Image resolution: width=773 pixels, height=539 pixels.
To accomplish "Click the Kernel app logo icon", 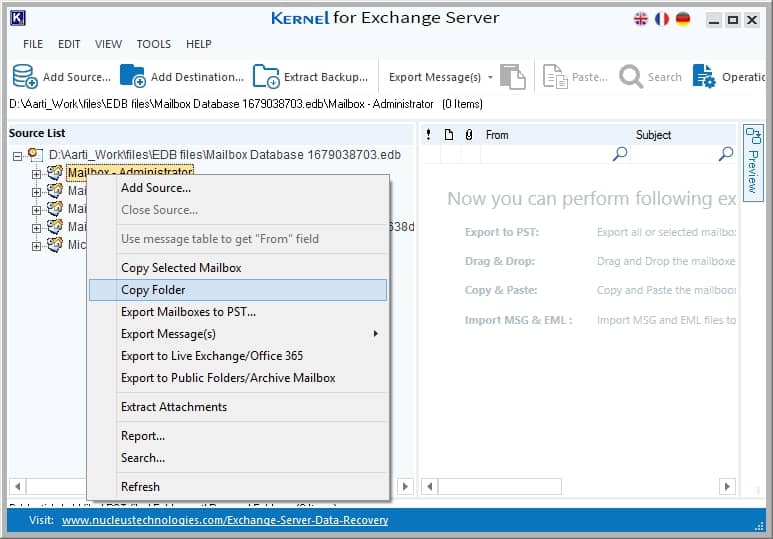I will (18, 18).
